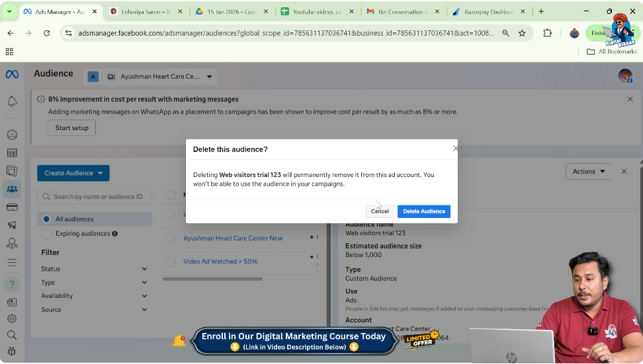Viewport: 643px width, 364px height.
Task: Close the audience details side panel
Action: point(624,172)
